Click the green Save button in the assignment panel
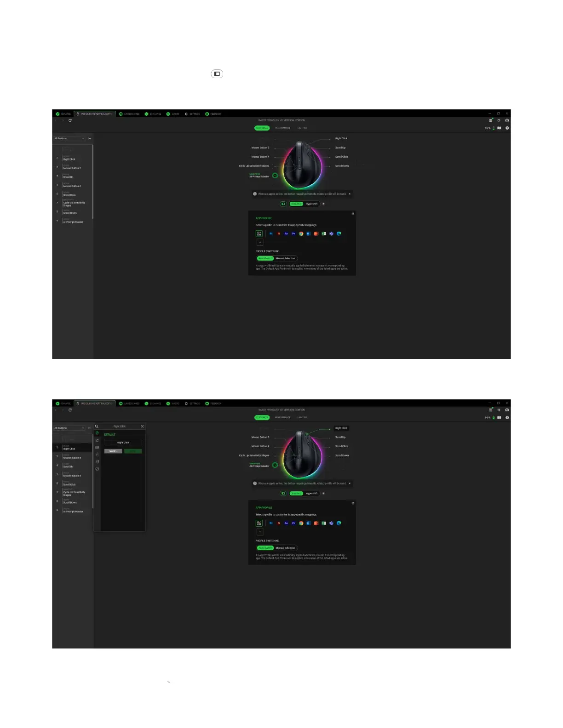Screen dimensions: 563x728 click(133, 451)
